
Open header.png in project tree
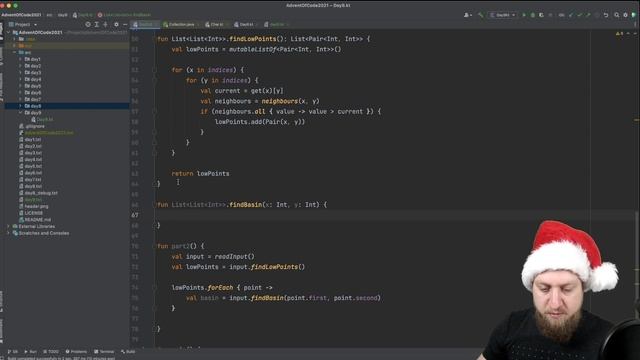(34, 207)
